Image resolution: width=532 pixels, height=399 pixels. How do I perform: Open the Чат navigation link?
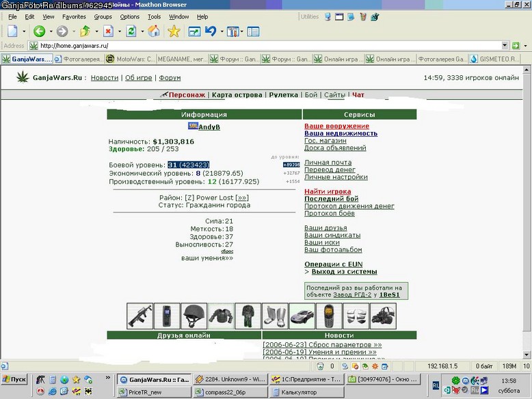pyautogui.click(x=358, y=95)
